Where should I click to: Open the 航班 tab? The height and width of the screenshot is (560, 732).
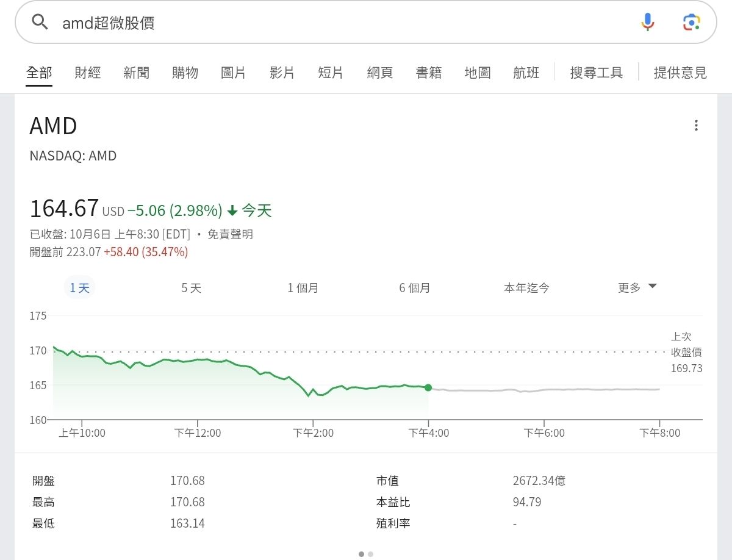[526, 73]
